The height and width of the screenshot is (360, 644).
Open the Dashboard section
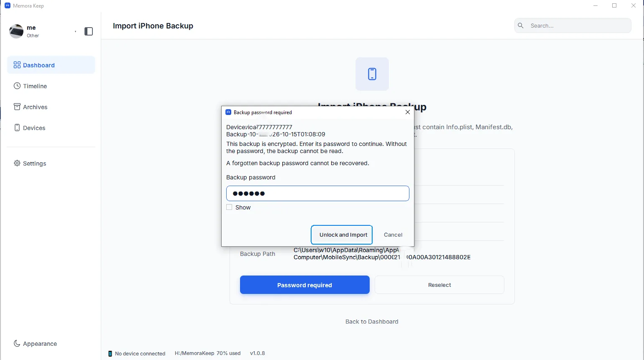pyautogui.click(x=51, y=65)
